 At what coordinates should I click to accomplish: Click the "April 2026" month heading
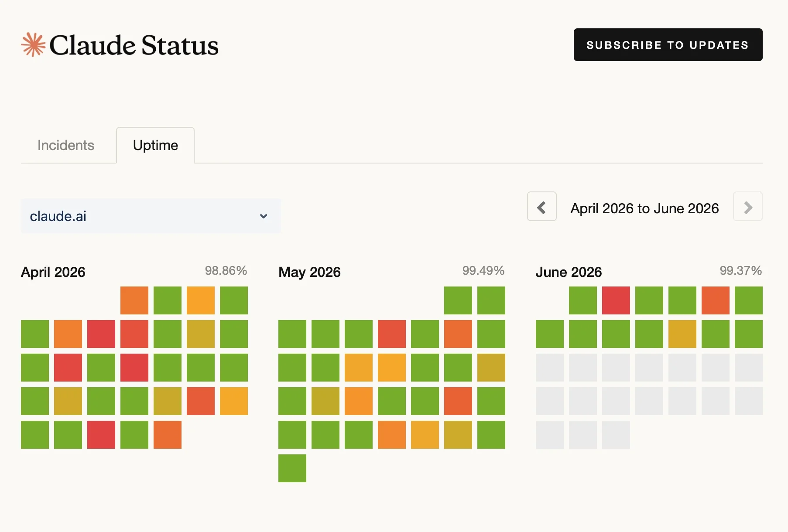click(x=53, y=272)
